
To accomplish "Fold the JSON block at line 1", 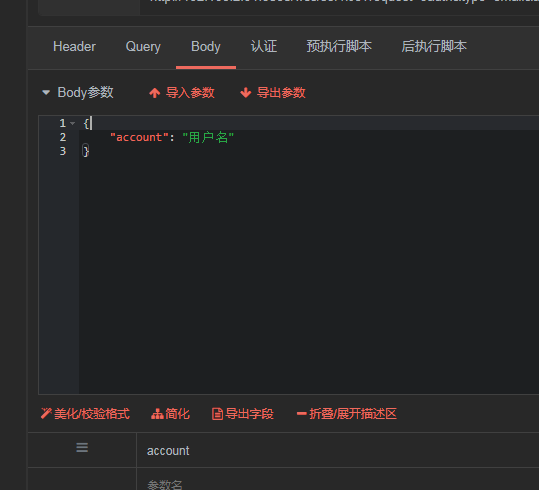I will pyautogui.click(x=73, y=123).
